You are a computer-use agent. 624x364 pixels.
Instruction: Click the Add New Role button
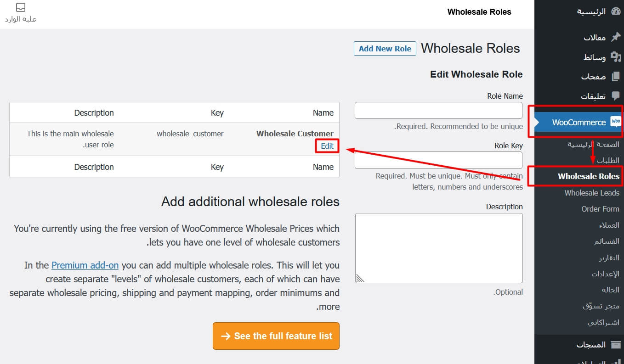pyautogui.click(x=385, y=49)
